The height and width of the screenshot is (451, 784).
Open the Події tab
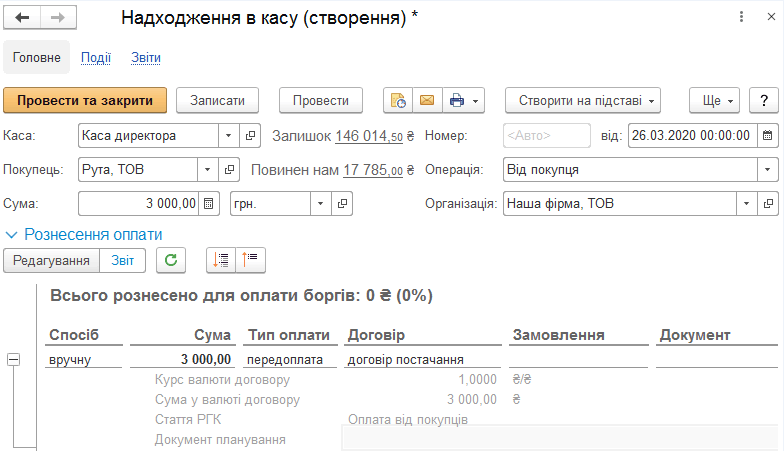point(96,58)
